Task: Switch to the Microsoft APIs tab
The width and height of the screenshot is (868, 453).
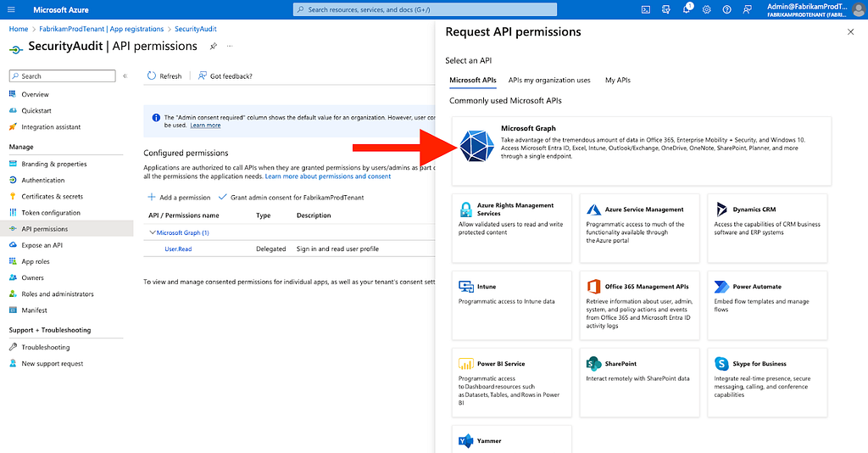Action: [473, 81]
